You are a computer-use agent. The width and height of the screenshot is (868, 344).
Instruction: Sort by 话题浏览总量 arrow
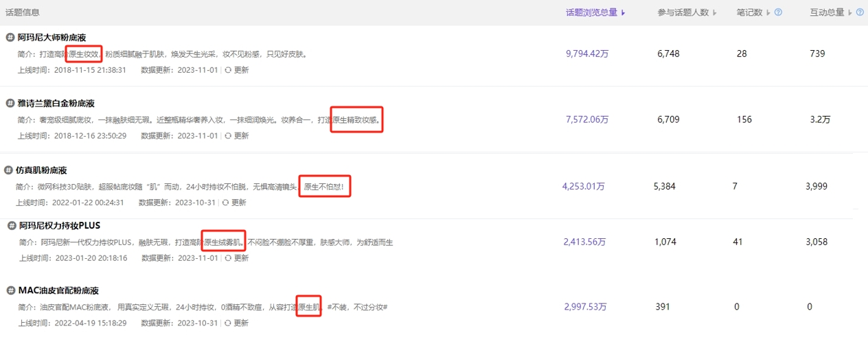pos(623,12)
